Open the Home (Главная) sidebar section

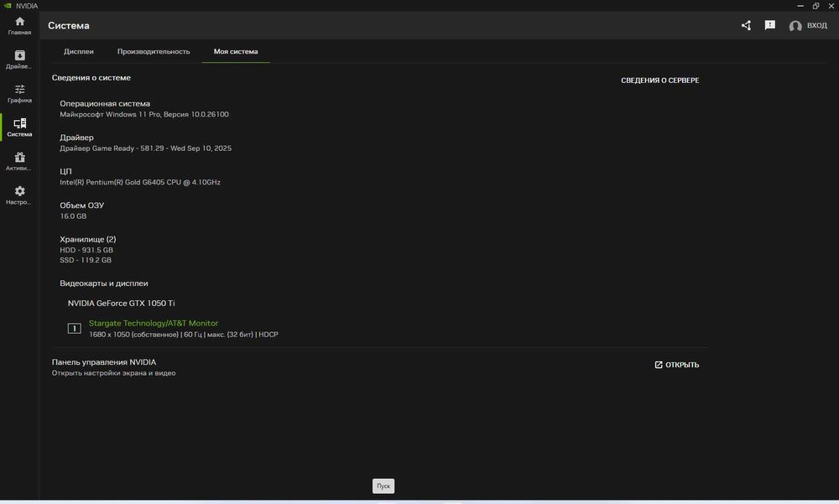(19, 26)
